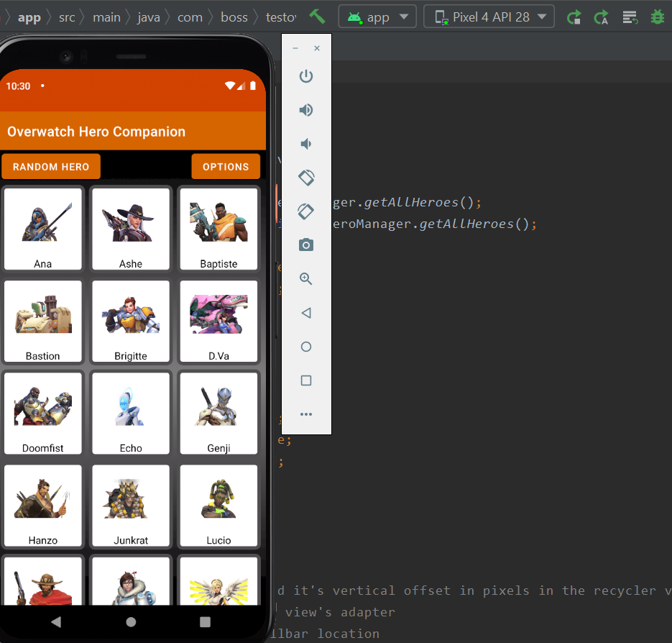Rotate the emulator left

[x=306, y=178]
